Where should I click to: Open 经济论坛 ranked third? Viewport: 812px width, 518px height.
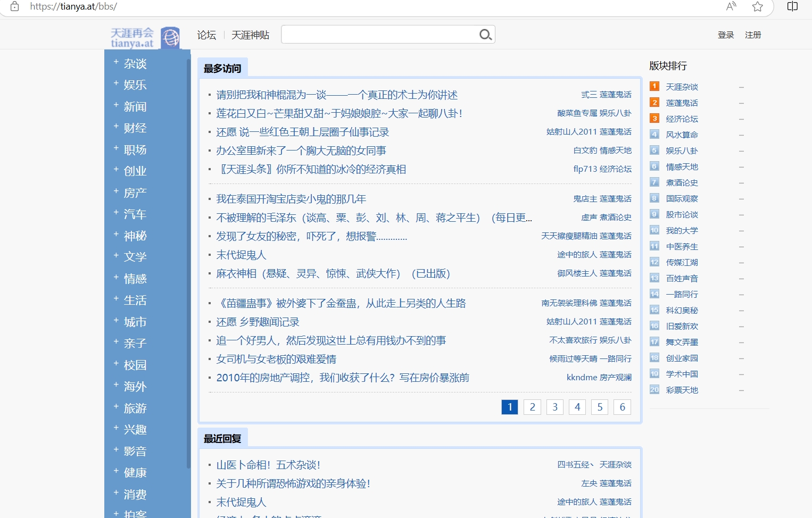[682, 119]
